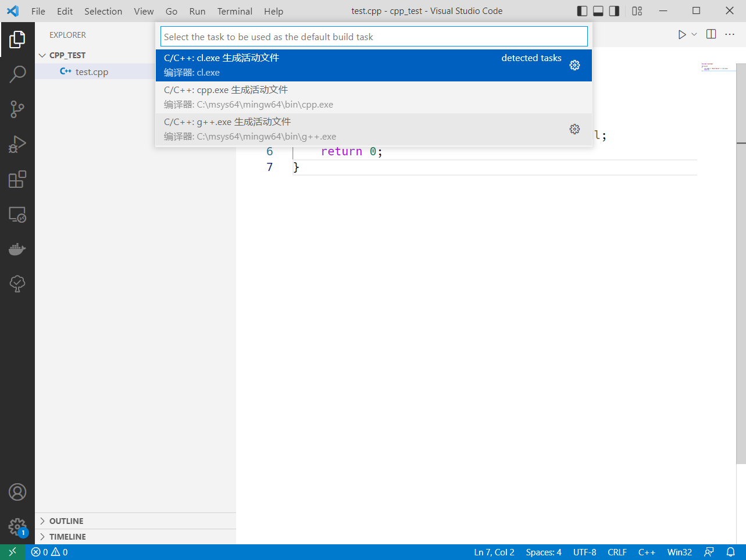Open the run options dropdown arrow
746x560 pixels.
point(694,35)
